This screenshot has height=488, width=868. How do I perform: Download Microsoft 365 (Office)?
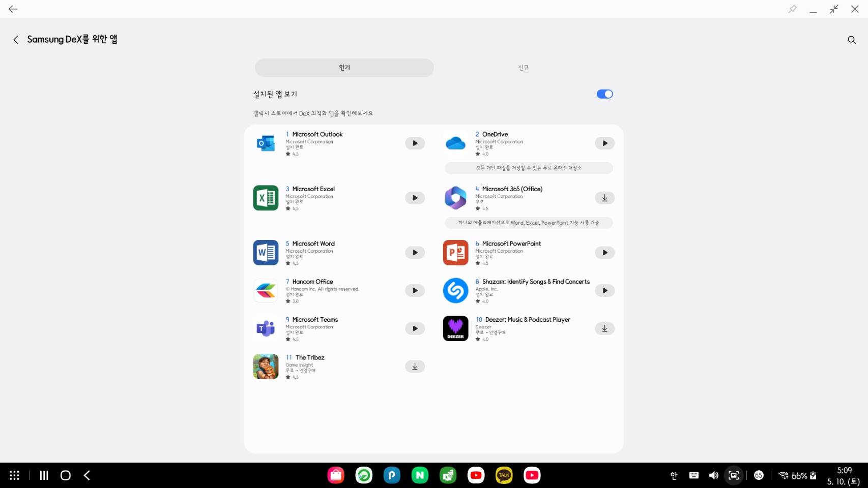coord(604,198)
